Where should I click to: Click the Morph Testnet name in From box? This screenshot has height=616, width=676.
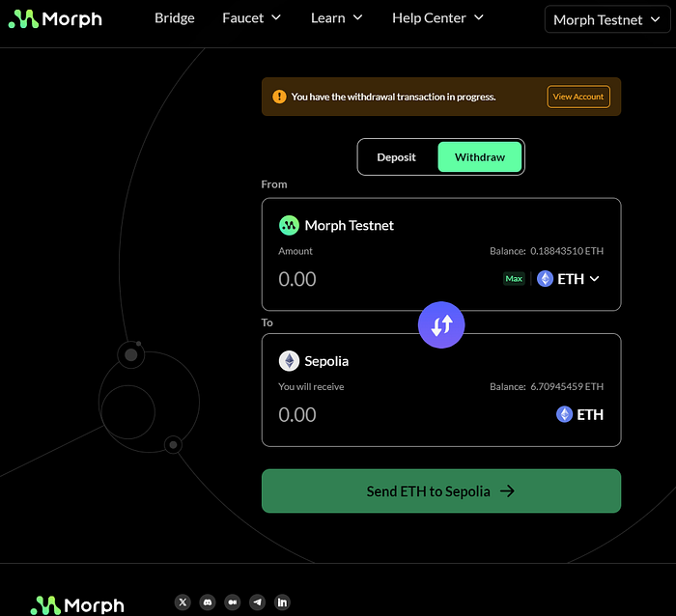pos(349,226)
